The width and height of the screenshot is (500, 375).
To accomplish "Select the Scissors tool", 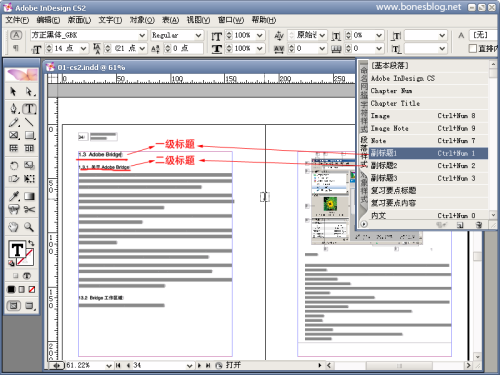I will point(29,209).
